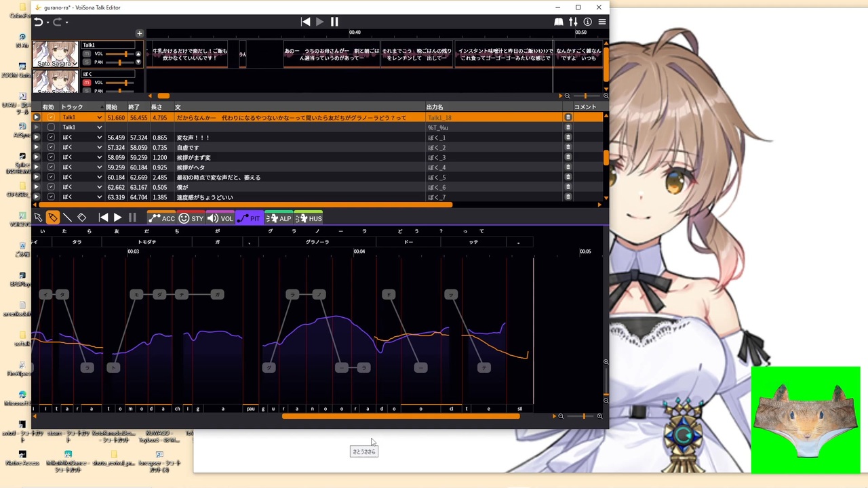Image resolution: width=868 pixels, height=488 pixels.
Task: Pause playback in the top transport
Action: click(334, 22)
